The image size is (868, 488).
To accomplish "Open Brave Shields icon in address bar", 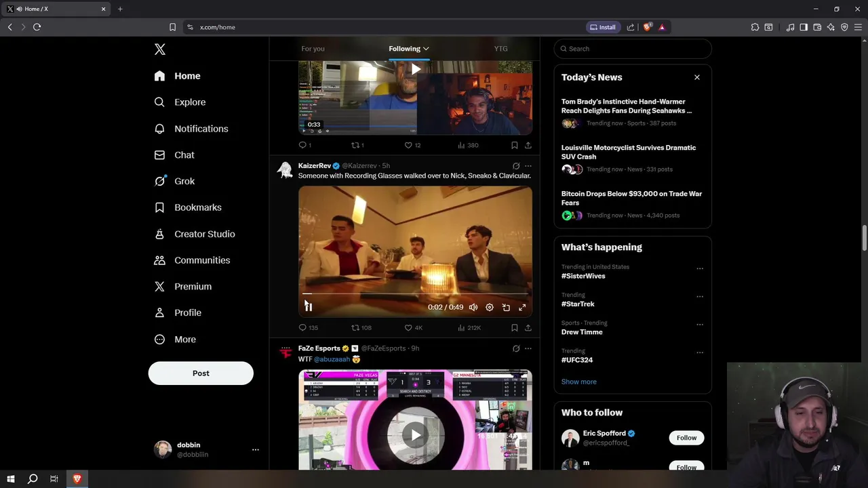I will 647,27.
